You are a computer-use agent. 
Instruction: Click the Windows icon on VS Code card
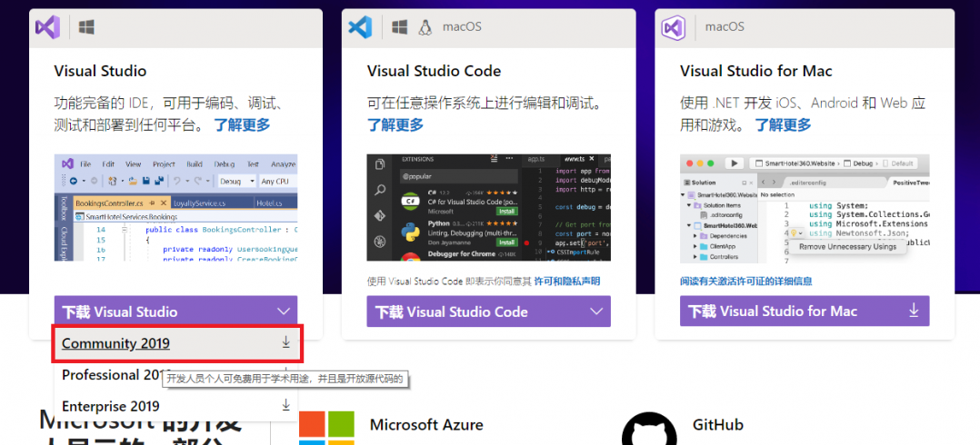[x=399, y=27]
